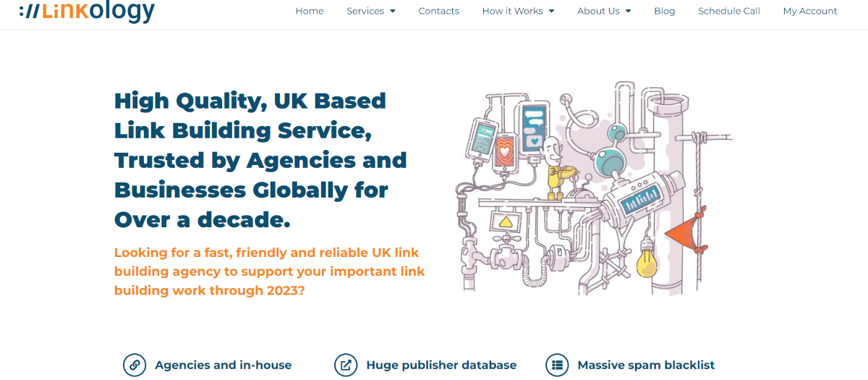Click the Massive spam blacklist heading
Viewport: 868px width, 380px height.
click(646, 366)
